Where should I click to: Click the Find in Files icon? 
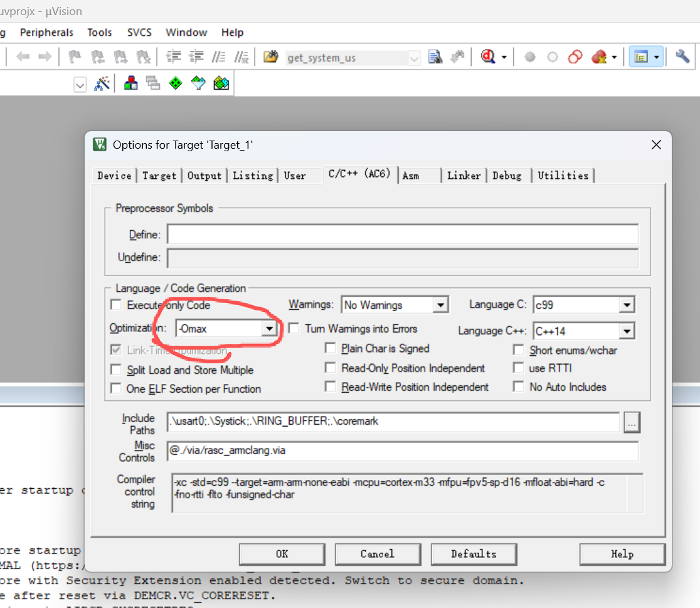tap(435, 57)
